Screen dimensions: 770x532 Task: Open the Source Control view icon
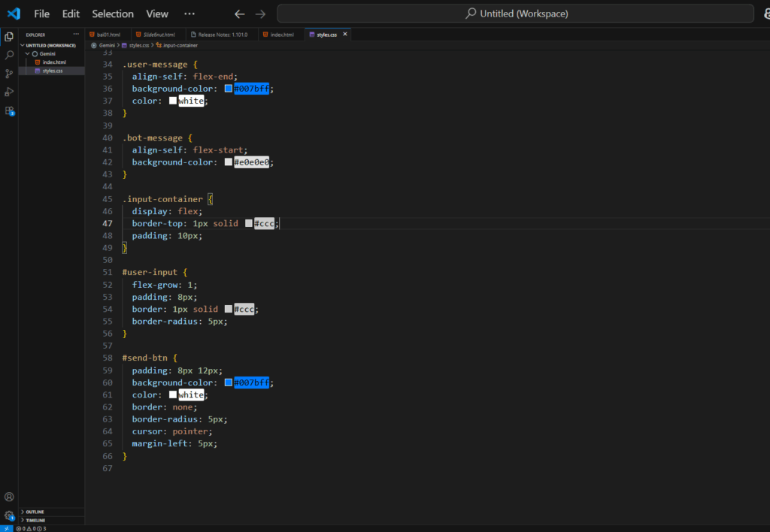9,74
